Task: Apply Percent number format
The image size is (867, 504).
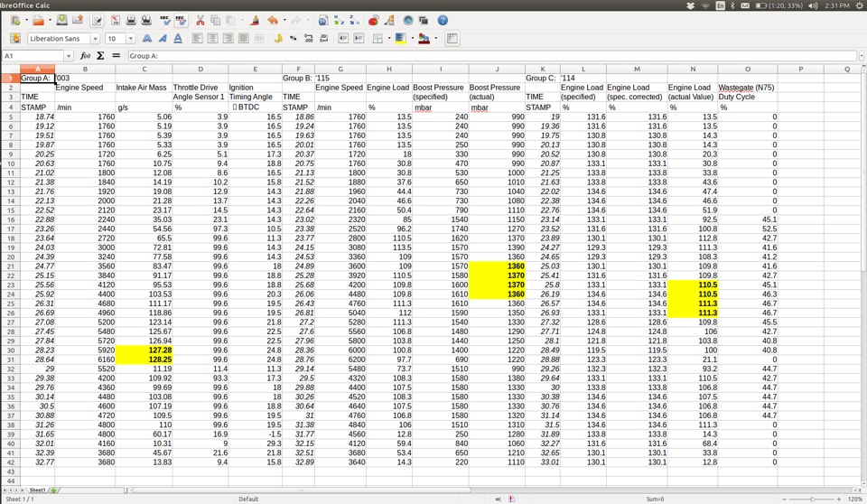Action: (x=293, y=39)
